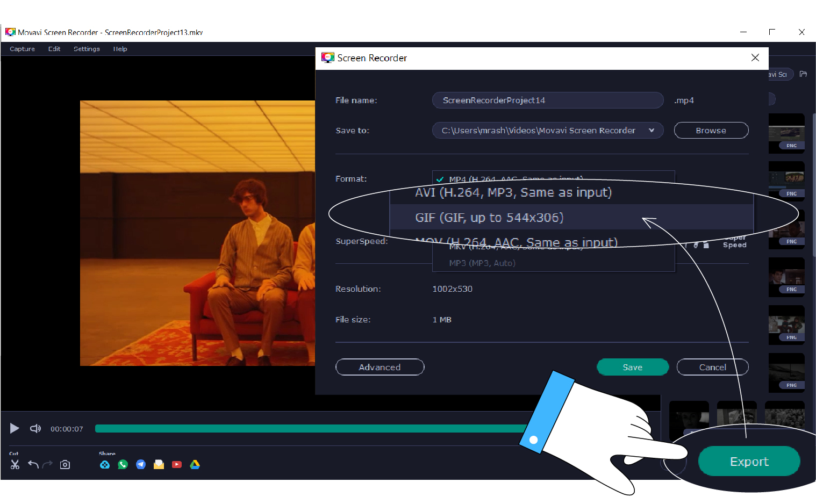Seek along the green playback progress bar
Screen dimensions: 816x504
click(x=312, y=428)
